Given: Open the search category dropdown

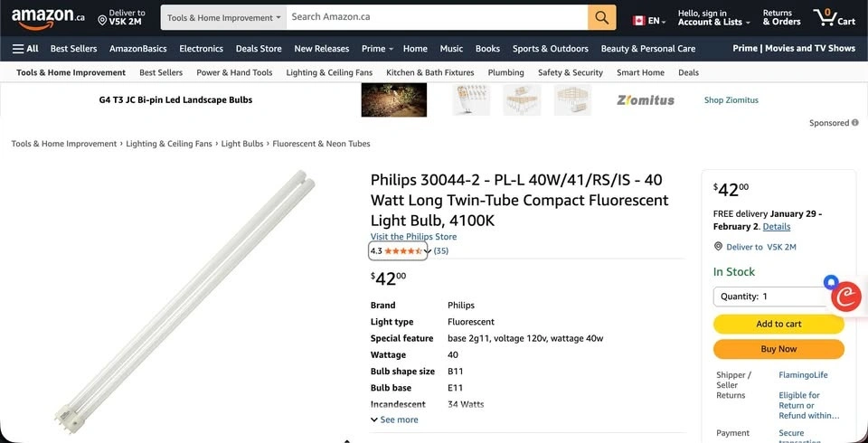Looking at the screenshot, I should pos(224,17).
